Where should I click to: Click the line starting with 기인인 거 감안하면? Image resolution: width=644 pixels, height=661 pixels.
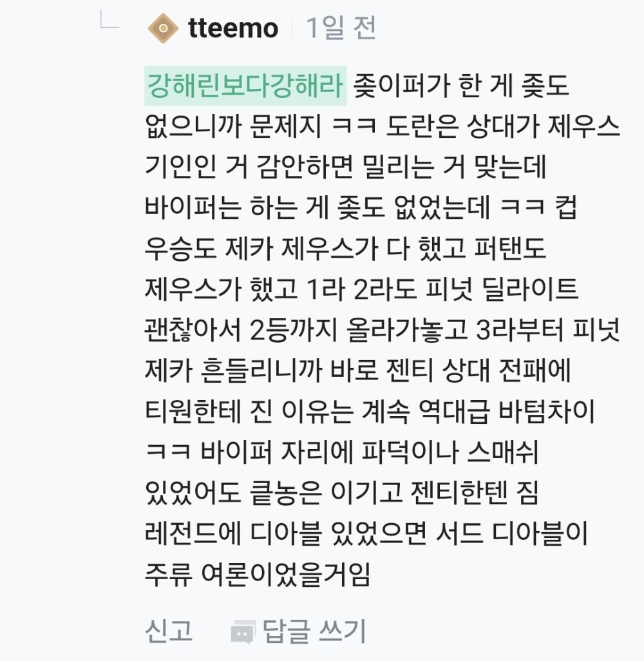(345, 168)
